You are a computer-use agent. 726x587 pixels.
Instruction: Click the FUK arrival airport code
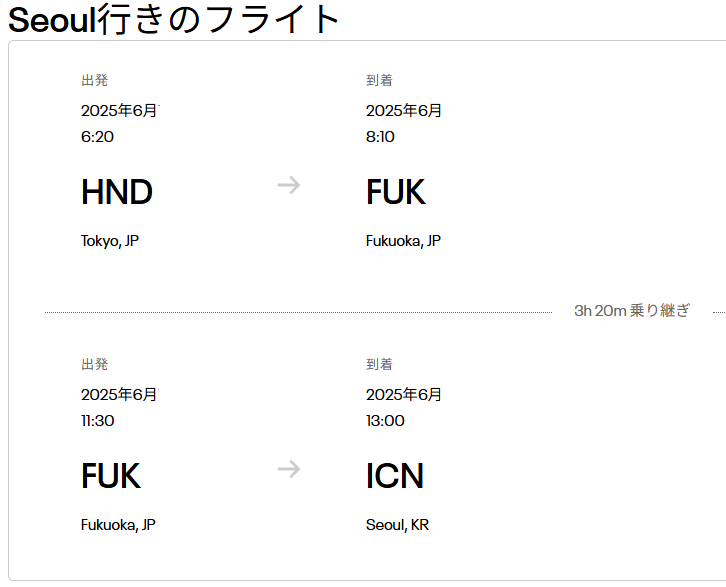(x=395, y=192)
